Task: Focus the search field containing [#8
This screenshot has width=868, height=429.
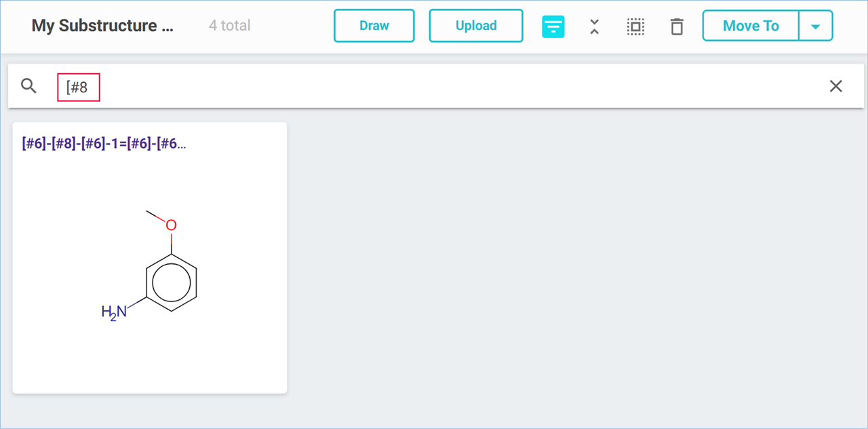Action: click(x=407, y=87)
